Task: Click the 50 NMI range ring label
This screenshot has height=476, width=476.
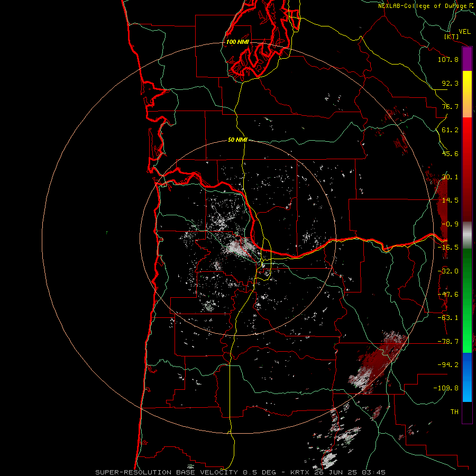Action: [237, 140]
